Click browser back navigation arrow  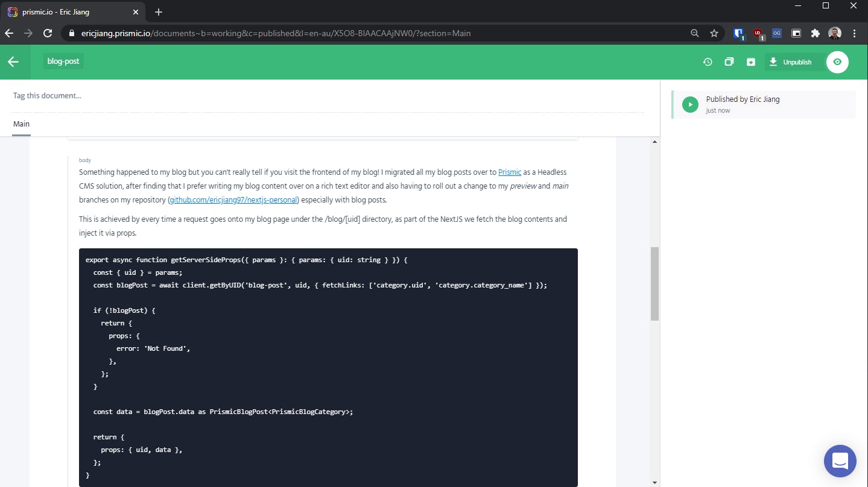9,33
